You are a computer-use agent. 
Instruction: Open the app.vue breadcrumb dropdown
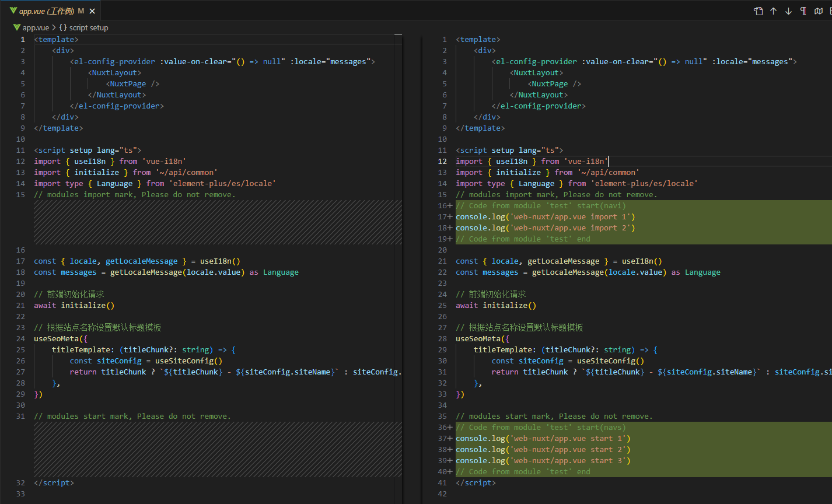pos(36,27)
